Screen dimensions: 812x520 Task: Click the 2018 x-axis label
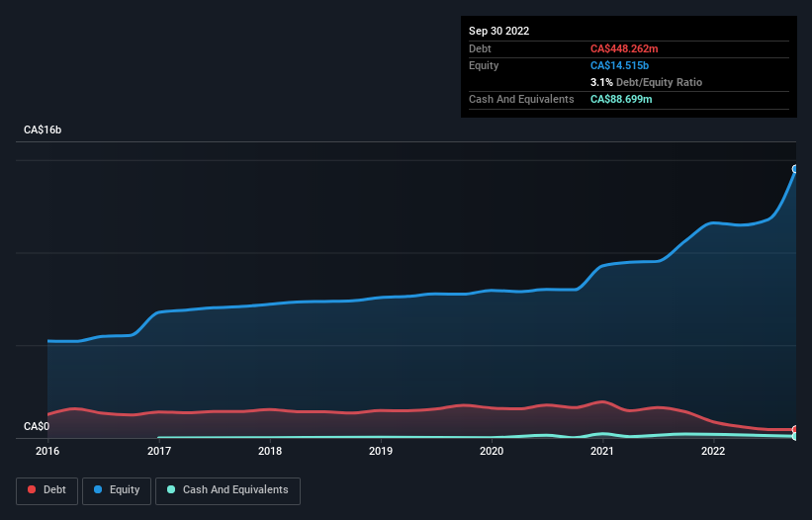[x=270, y=451]
